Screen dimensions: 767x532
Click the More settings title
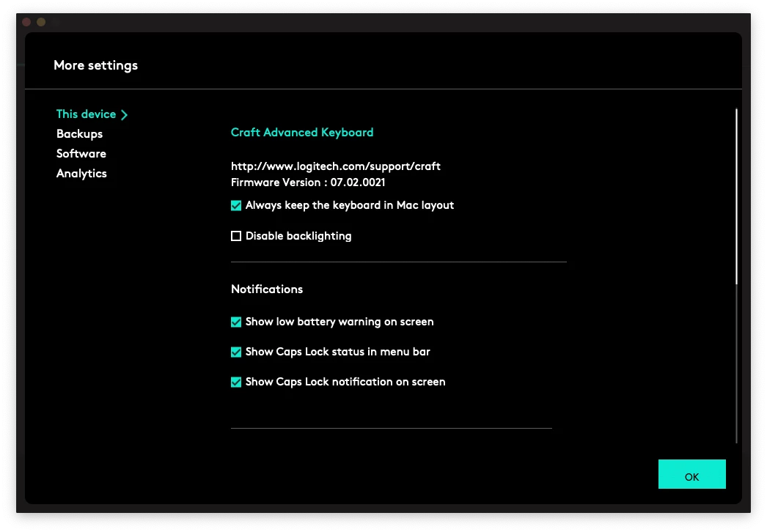[96, 65]
